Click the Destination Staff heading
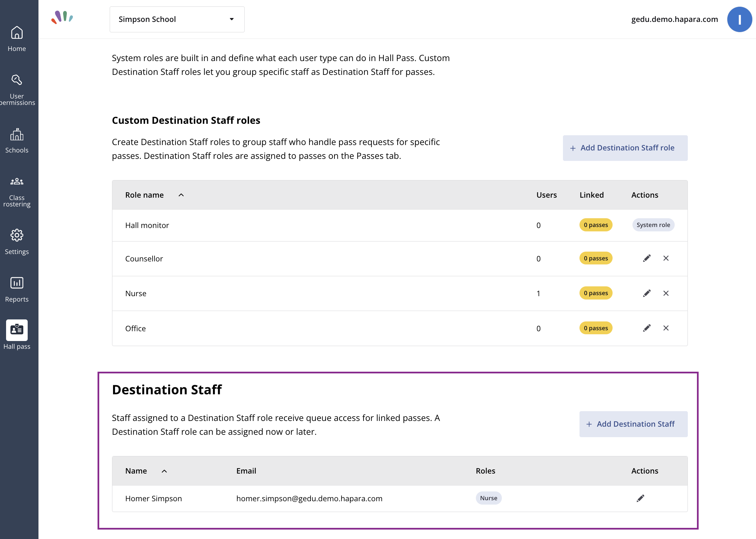Image resolution: width=756 pixels, height=539 pixels. click(x=167, y=389)
